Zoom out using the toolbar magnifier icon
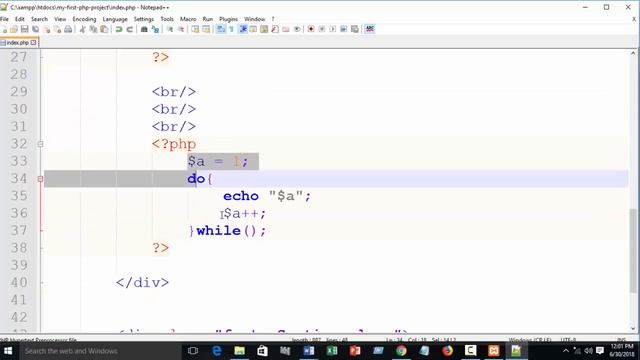This screenshot has height=360, width=640. coord(181,29)
